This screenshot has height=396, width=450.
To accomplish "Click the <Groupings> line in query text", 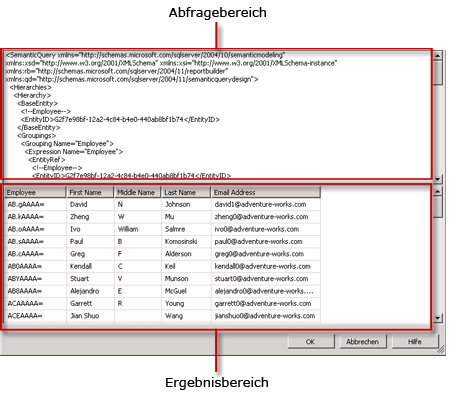I will 37,136.
